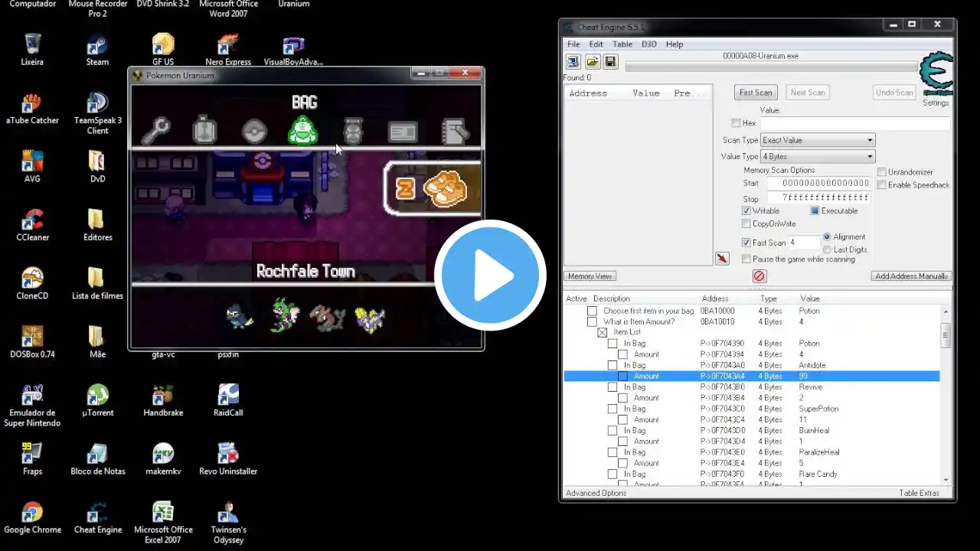The width and height of the screenshot is (980, 551).
Task: Click the address table vertical scrollbar thumb
Action: click(946, 334)
